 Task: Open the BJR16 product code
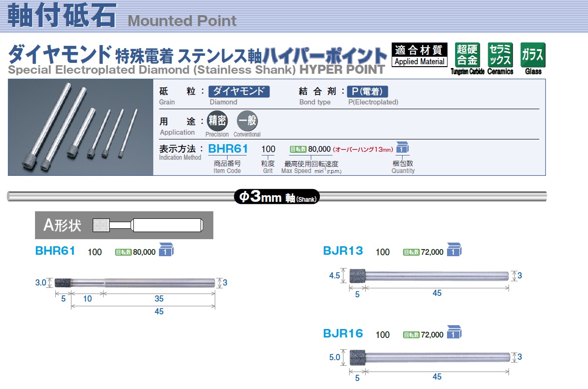[x=343, y=334]
